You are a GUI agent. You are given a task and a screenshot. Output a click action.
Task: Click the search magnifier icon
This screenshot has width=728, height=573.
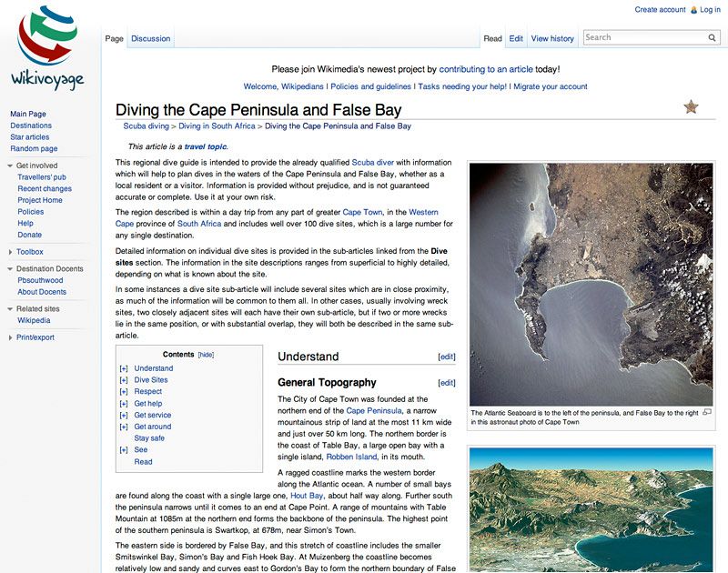coord(713,38)
